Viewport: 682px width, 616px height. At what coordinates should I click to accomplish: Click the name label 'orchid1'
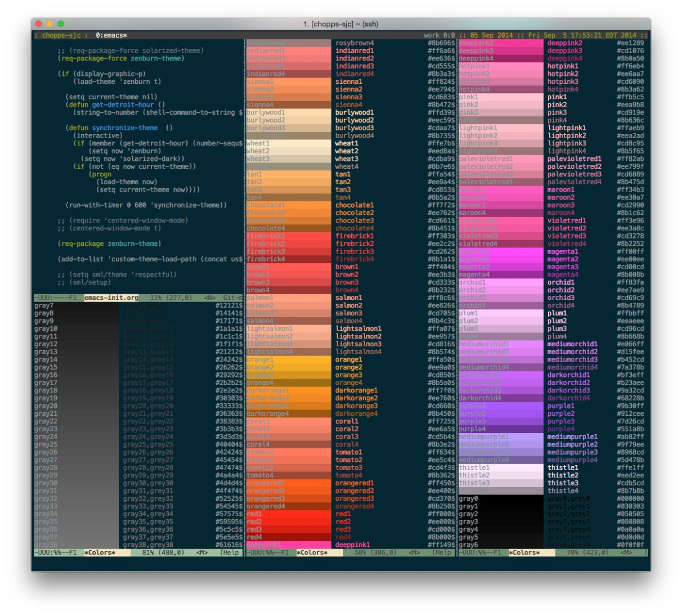click(561, 282)
